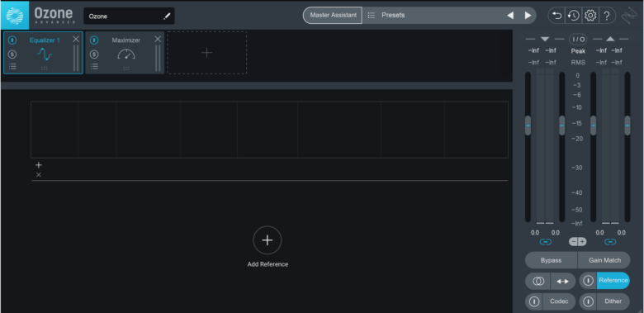Click the Maximizer module gain meter

coord(158,58)
